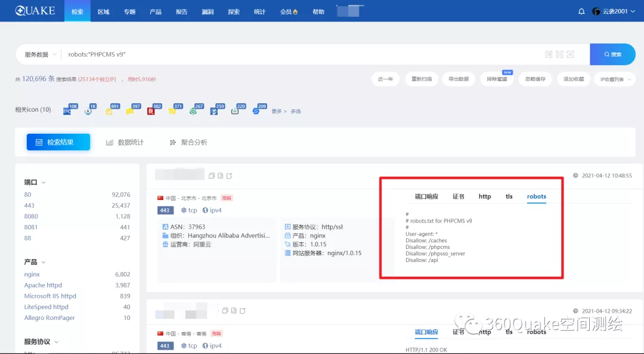Select the red favicon with 382 badge

(x=151, y=110)
